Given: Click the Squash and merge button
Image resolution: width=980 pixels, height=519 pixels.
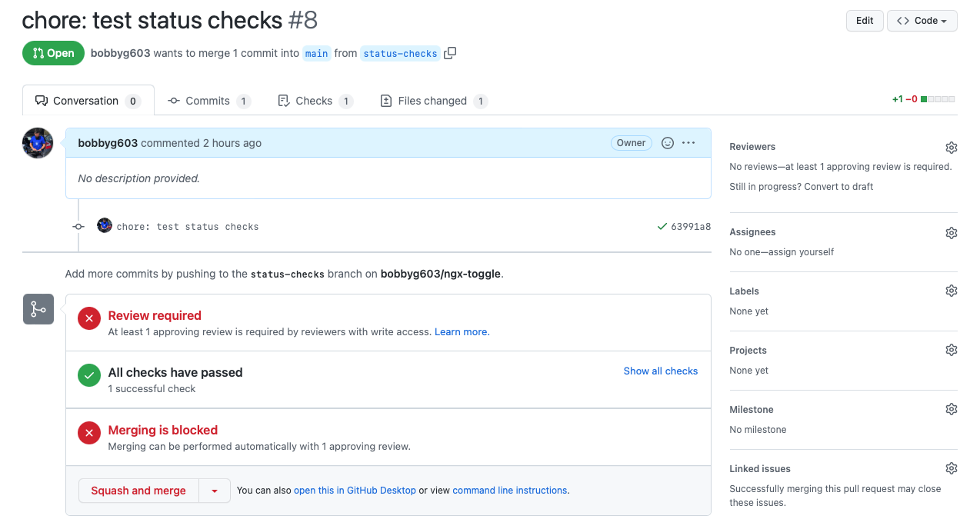Looking at the screenshot, I should pyautogui.click(x=138, y=490).
